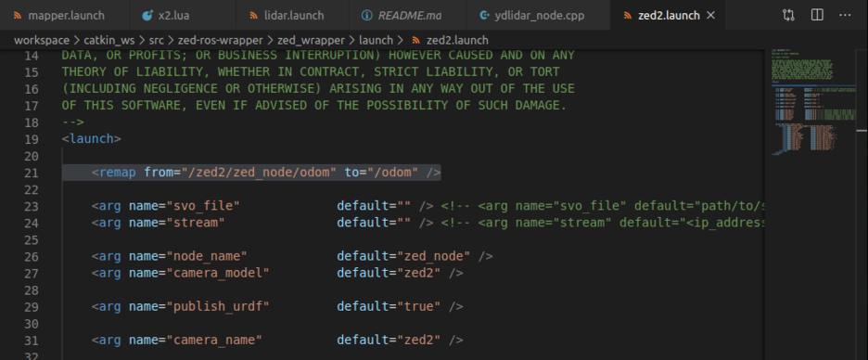Open the x2.lua editor tab
Screen dimensions: 868x360
[x=184, y=16]
